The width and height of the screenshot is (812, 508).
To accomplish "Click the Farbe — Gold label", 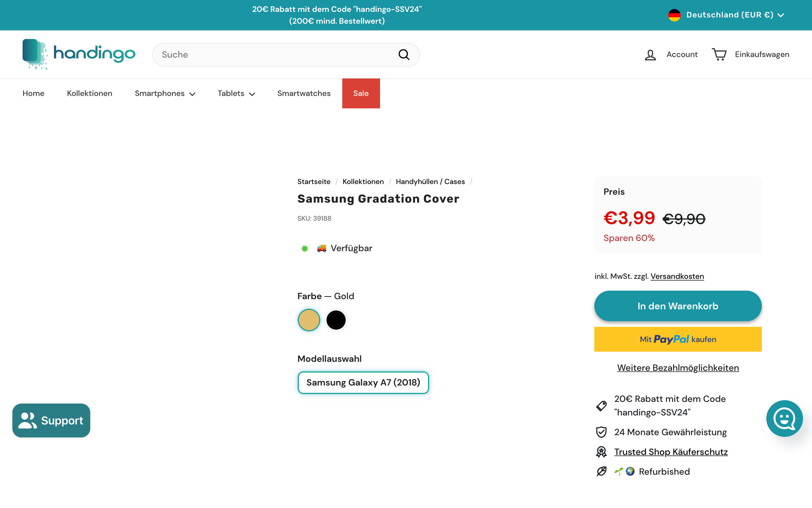I will coord(325,296).
